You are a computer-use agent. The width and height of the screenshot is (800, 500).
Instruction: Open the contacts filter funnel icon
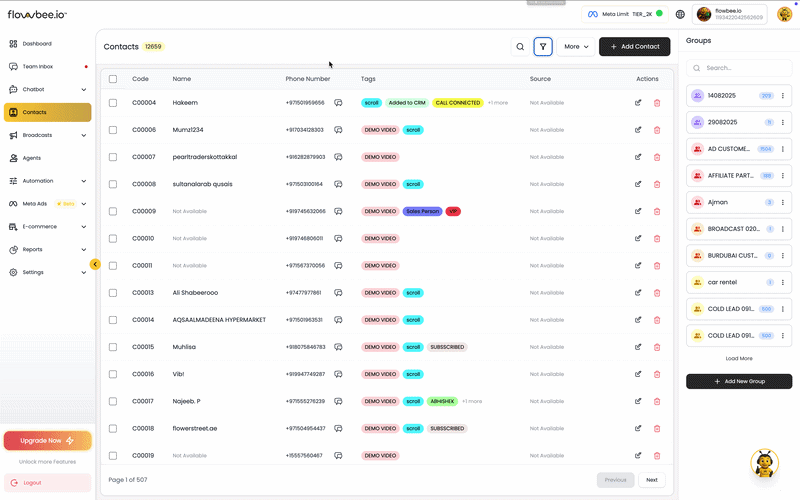coord(543,47)
